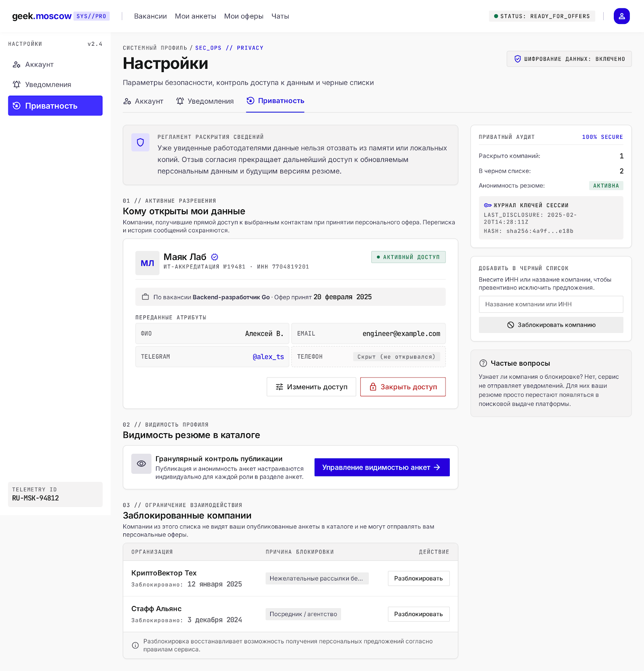Switch to the Аккаунт tab

point(143,101)
